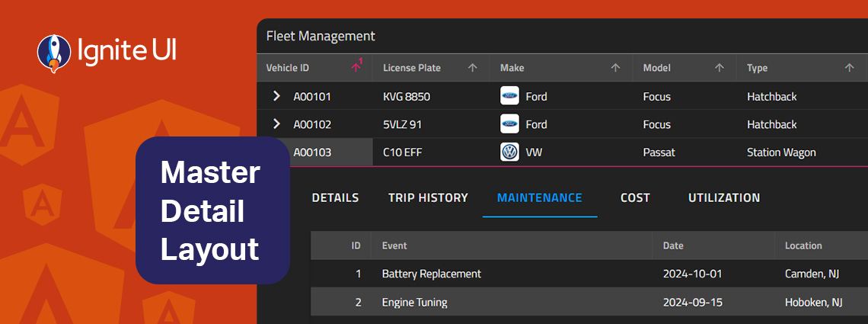Open the Details tab

click(336, 197)
